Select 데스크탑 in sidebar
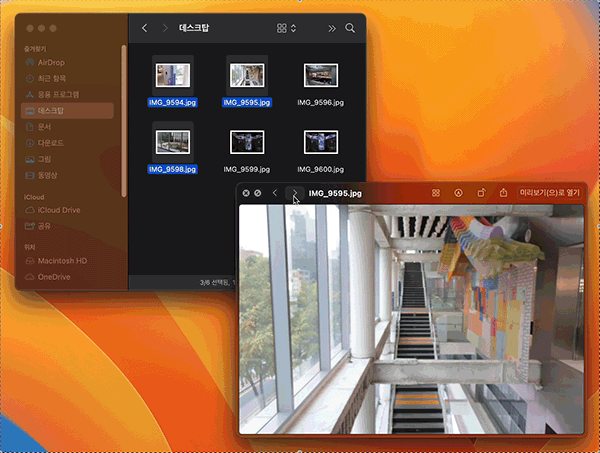This screenshot has height=453, width=600. coord(67,111)
